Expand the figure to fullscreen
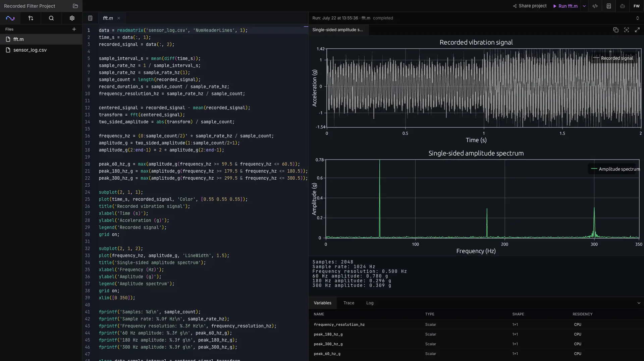Screen dimensions: 644x361 click(637, 30)
